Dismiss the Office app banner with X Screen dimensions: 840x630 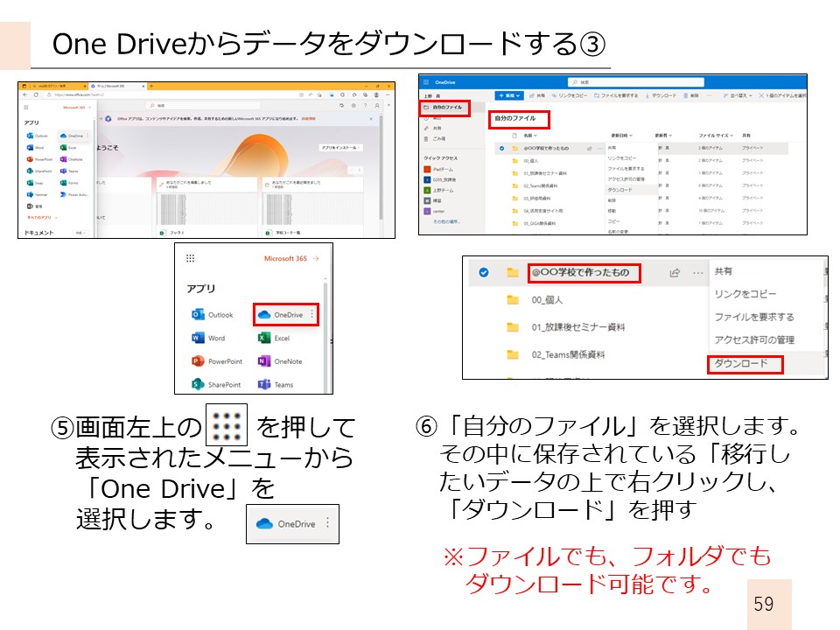click(371, 119)
